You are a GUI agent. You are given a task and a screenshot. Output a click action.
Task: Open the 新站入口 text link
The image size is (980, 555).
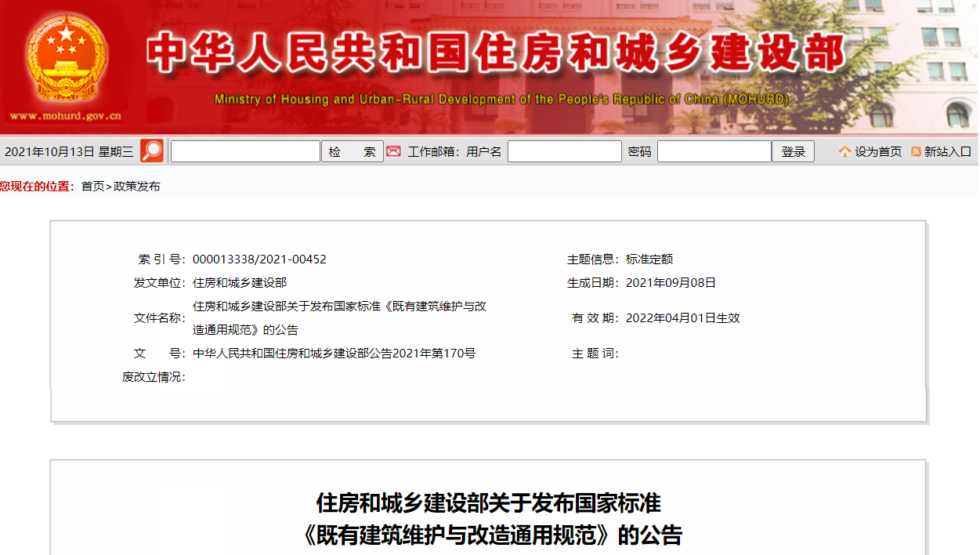point(947,151)
